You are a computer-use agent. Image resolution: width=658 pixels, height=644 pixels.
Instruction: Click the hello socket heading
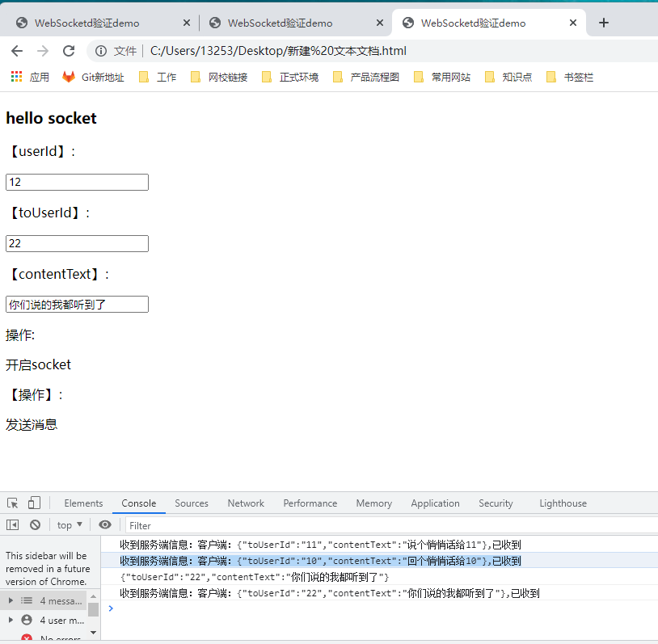[51, 118]
